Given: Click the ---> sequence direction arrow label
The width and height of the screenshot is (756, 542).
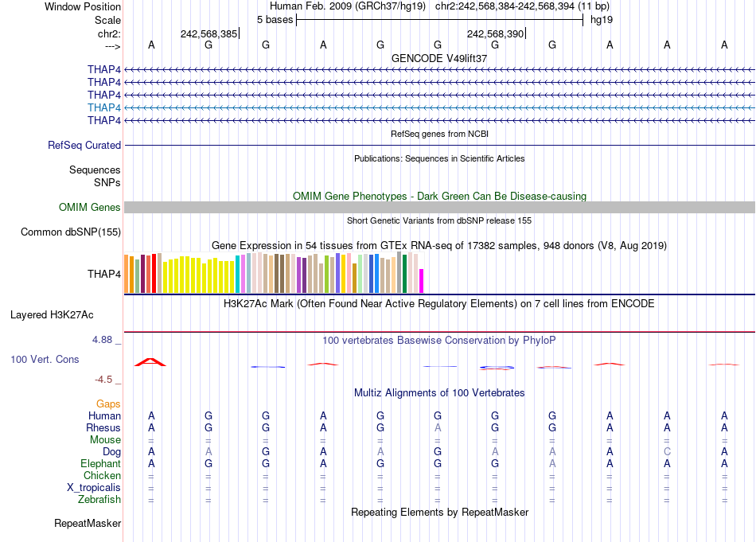Looking at the screenshot, I should click(112, 46).
